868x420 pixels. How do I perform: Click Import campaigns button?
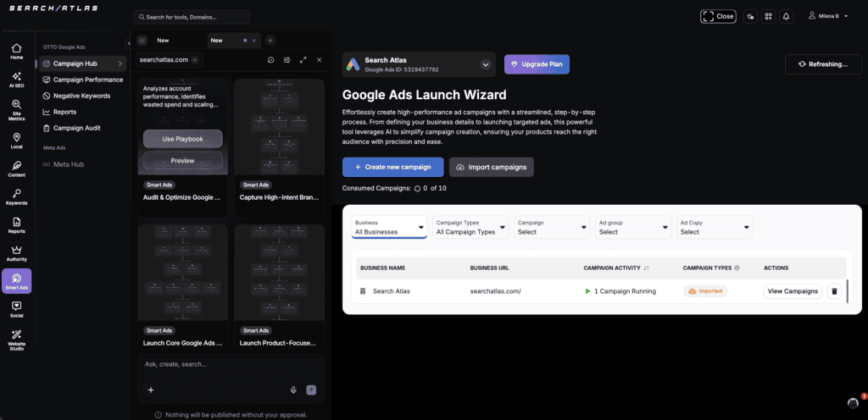point(492,167)
